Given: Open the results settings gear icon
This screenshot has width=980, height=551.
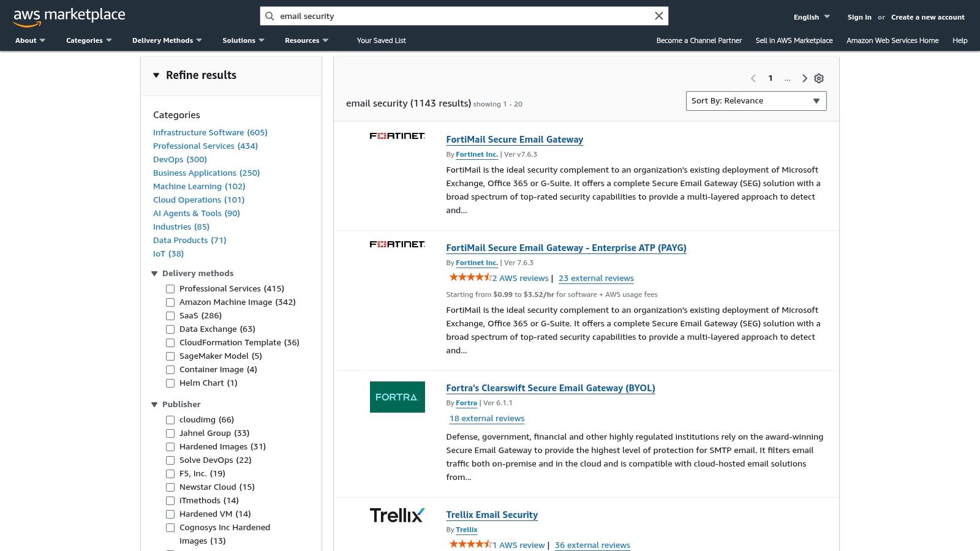Looking at the screenshot, I should (819, 78).
